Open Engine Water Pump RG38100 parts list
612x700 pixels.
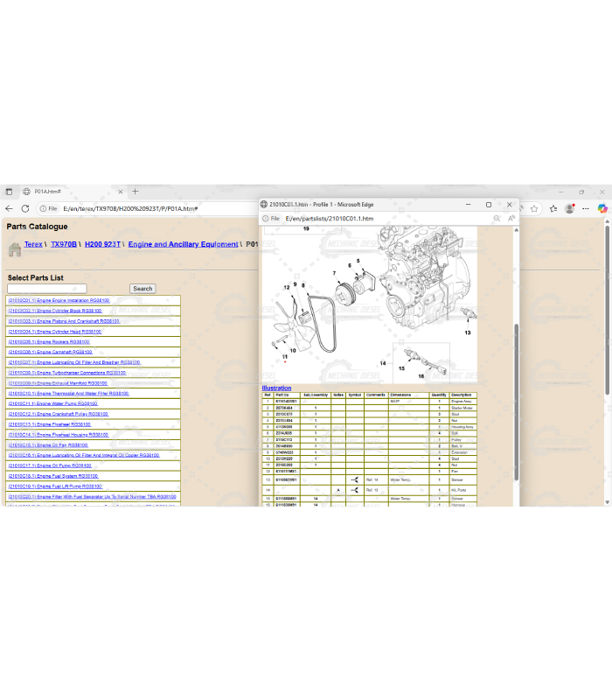point(52,403)
